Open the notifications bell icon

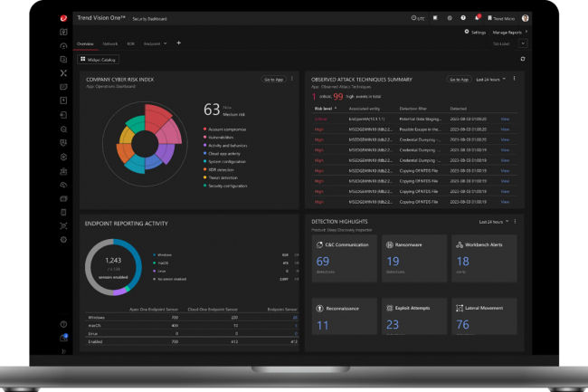[478, 17]
